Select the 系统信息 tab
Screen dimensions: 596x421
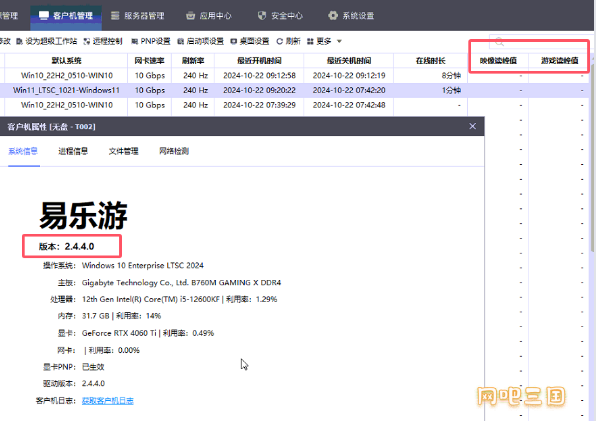click(x=23, y=151)
